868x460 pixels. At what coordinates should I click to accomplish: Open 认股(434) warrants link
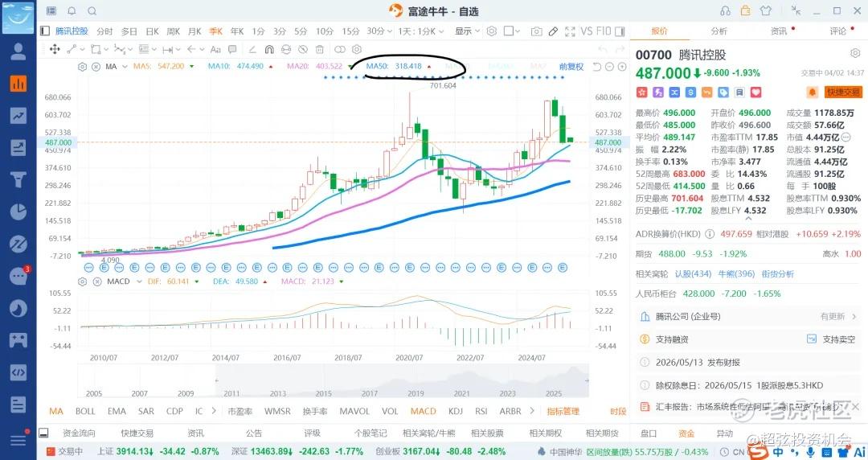pyautogui.click(x=693, y=273)
